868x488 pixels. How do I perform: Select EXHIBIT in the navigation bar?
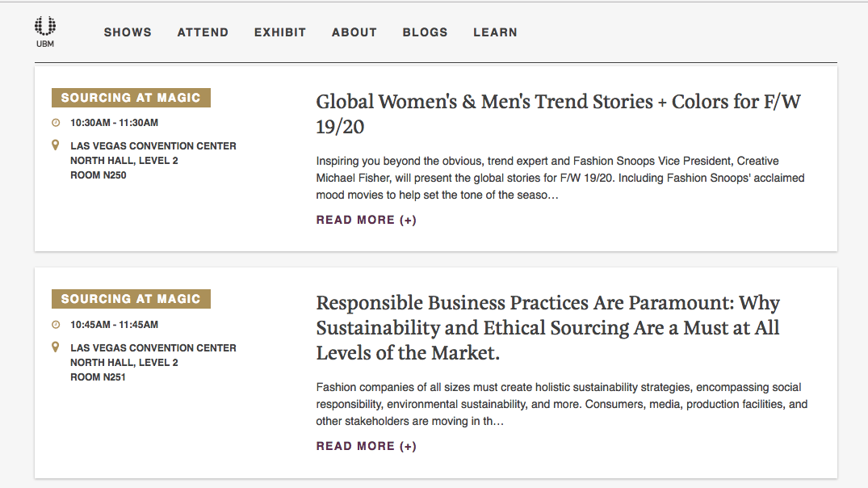280,32
